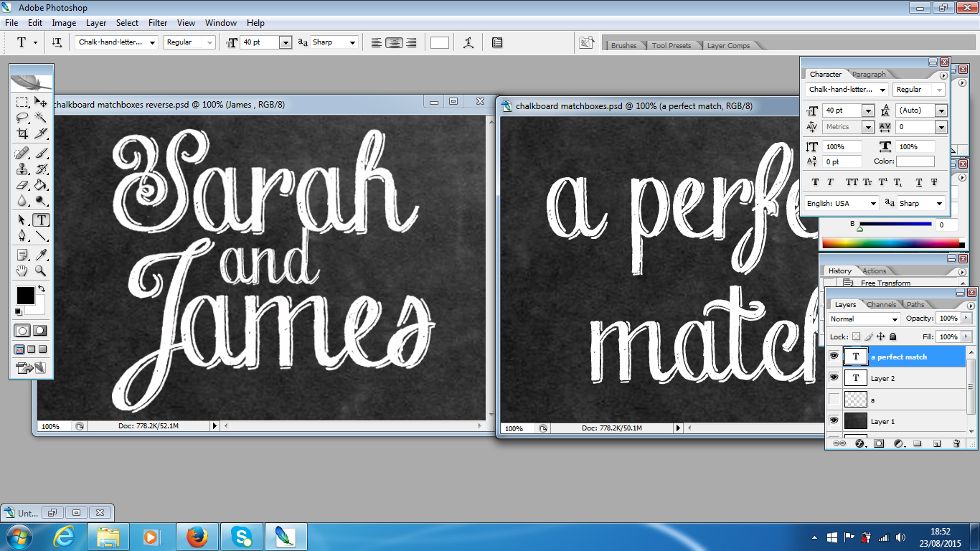The height and width of the screenshot is (551, 980).
Task: Select the Paint Bucket tool
Action: pos(41,185)
